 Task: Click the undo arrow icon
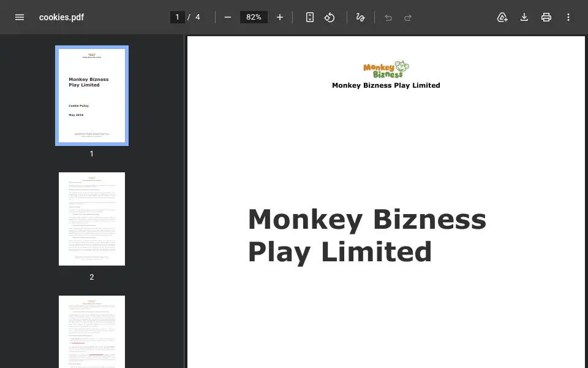[x=388, y=17]
